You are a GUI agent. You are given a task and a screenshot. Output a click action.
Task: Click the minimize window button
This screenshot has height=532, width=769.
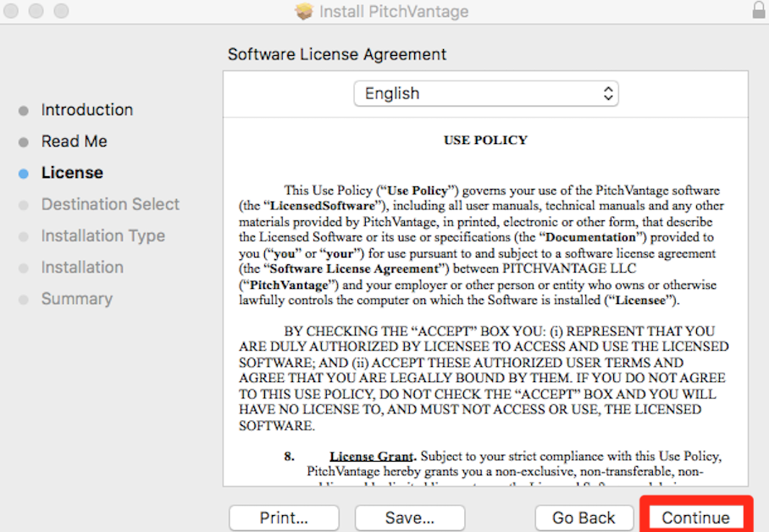[x=36, y=10]
